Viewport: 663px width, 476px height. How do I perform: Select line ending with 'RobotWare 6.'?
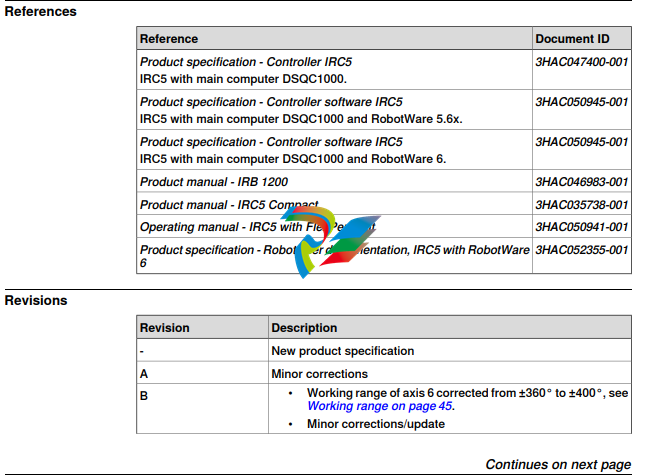coord(293,159)
